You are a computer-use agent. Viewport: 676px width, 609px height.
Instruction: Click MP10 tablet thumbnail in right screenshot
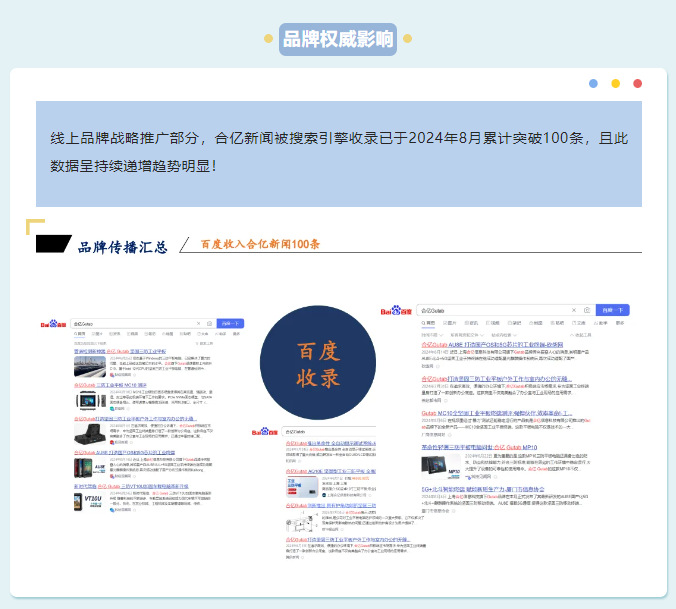[441, 468]
